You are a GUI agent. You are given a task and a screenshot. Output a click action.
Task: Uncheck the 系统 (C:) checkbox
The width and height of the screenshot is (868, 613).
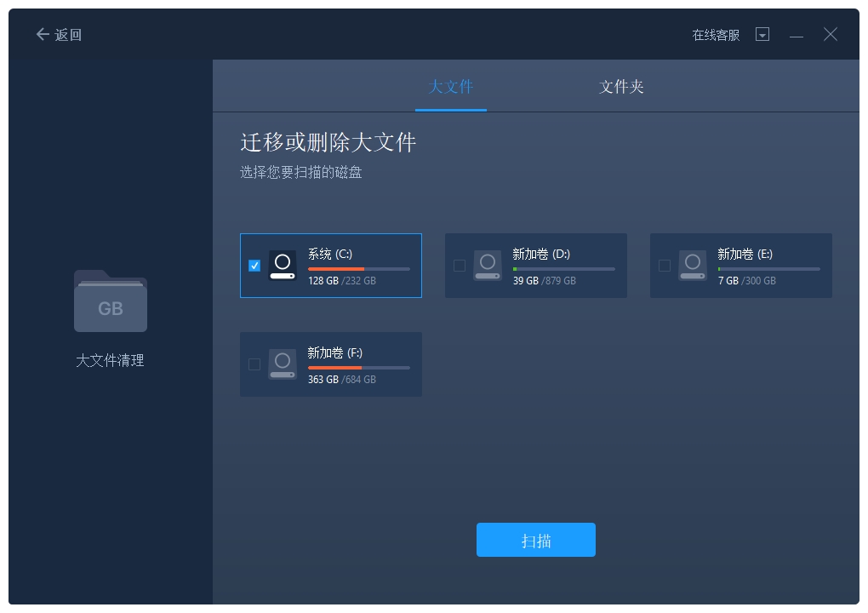tap(254, 266)
